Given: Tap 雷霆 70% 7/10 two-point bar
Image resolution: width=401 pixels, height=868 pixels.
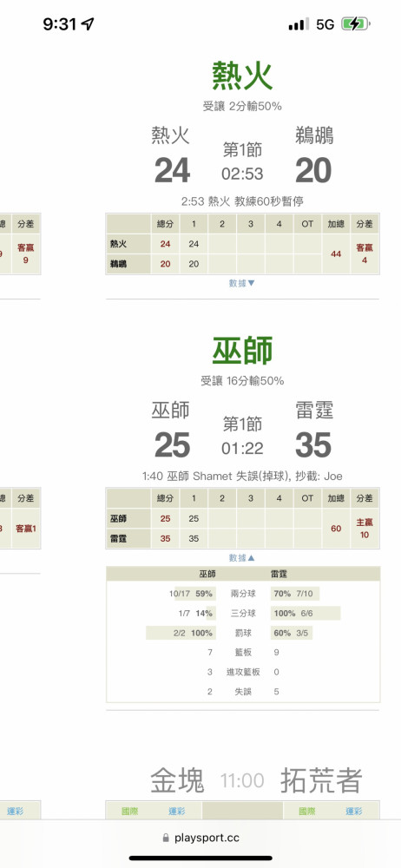Looking at the screenshot, I should tap(294, 594).
